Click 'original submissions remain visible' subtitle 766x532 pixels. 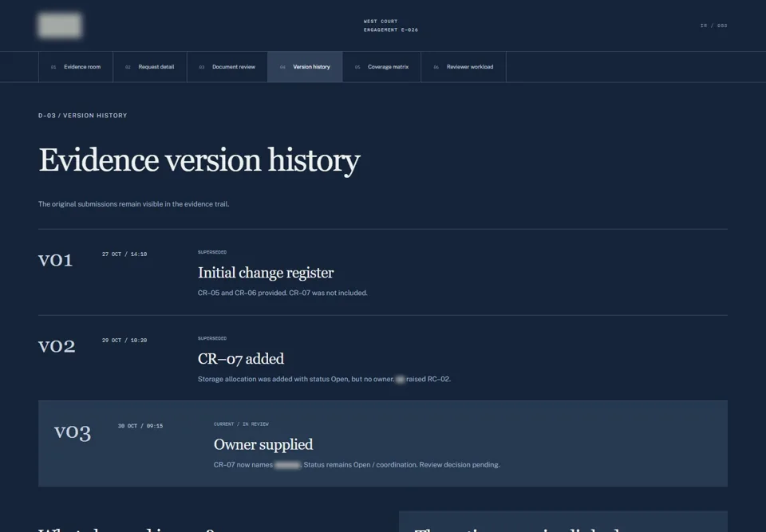(134, 204)
